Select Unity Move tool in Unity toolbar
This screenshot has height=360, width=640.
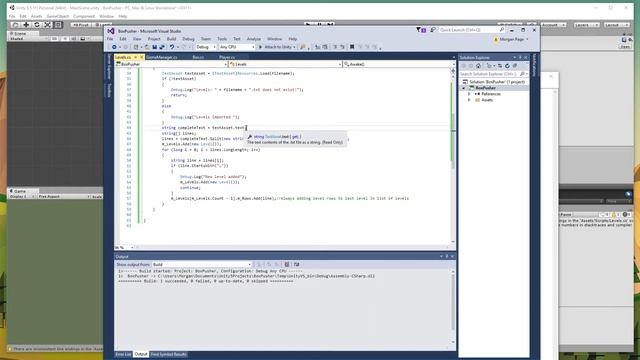click(x=26, y=25)
